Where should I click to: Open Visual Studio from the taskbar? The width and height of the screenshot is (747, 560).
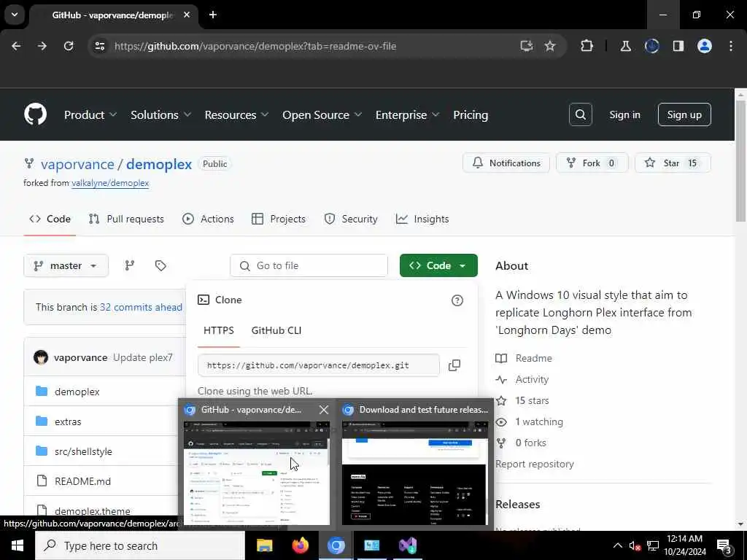(408, 545)
